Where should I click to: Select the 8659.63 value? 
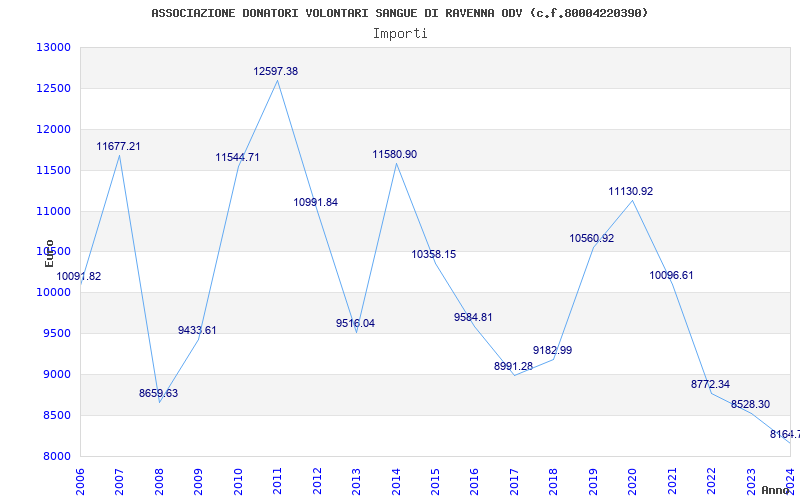pos(159,393)
